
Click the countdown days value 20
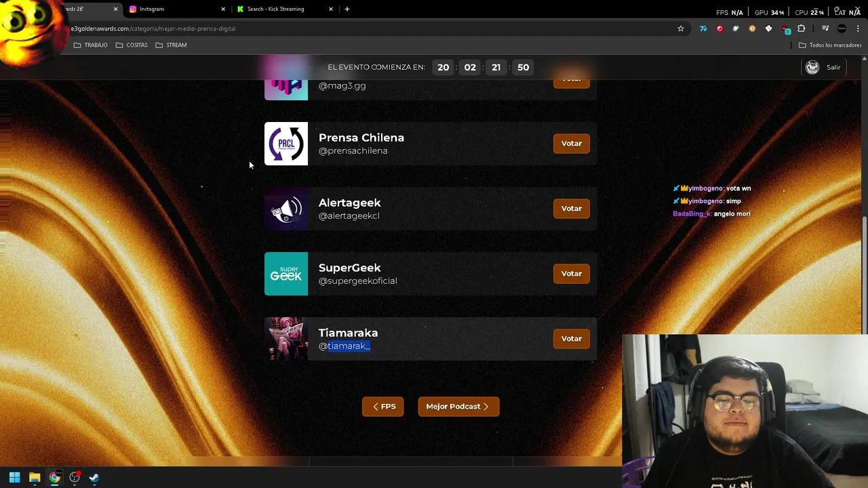click(x=443, y=67)
